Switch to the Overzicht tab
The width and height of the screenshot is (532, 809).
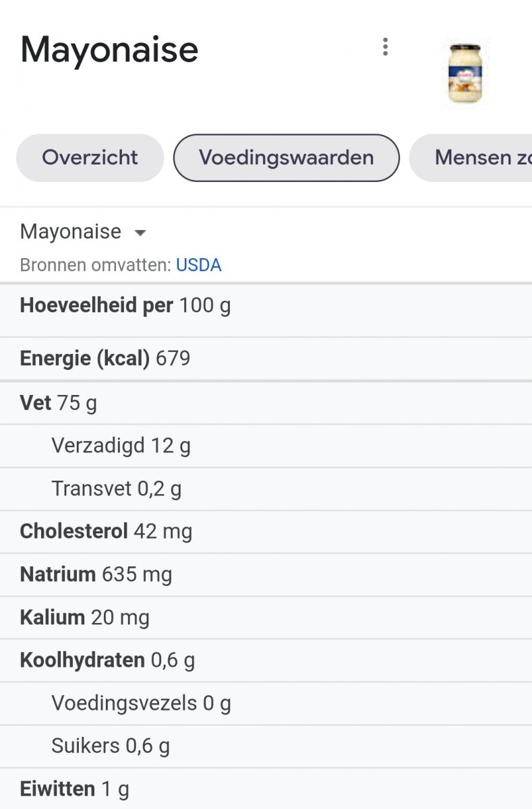[x=90, y=158]
